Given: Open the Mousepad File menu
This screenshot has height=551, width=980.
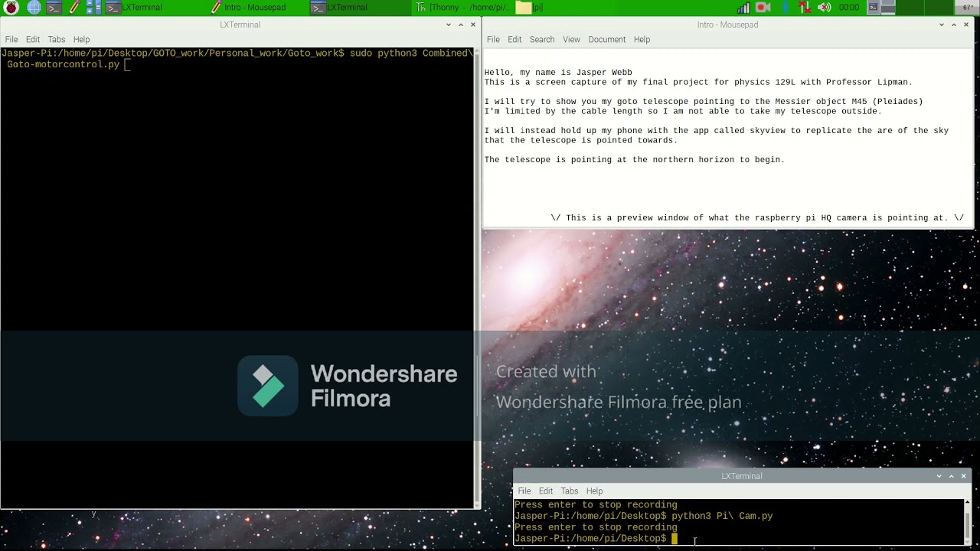Looking at the screenshot, I should click(493, 39).
